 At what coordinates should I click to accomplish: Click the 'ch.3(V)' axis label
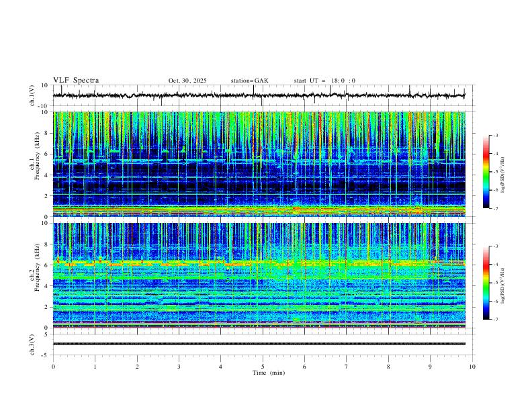33,345
